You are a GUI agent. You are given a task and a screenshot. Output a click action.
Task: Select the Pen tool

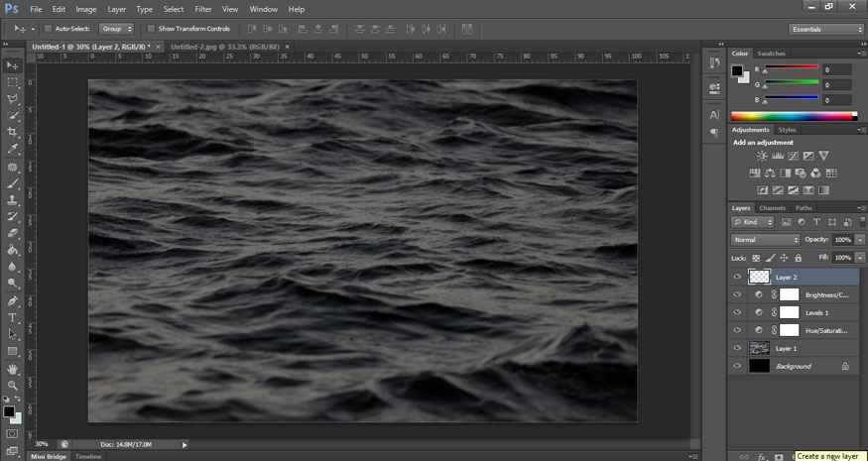click(12, 301)
